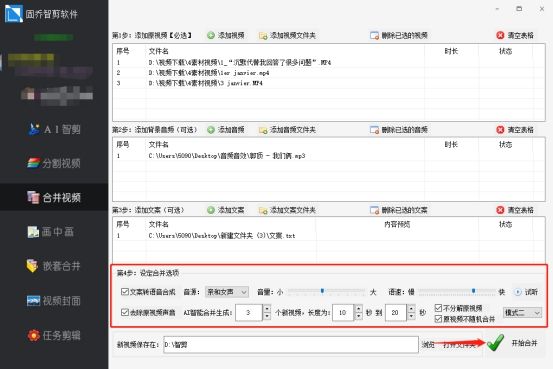Image resolution: width=553 pixels, height=369 pixels.
Task: Open the 模式二 mode dropdown
Action: coord(522,313)
